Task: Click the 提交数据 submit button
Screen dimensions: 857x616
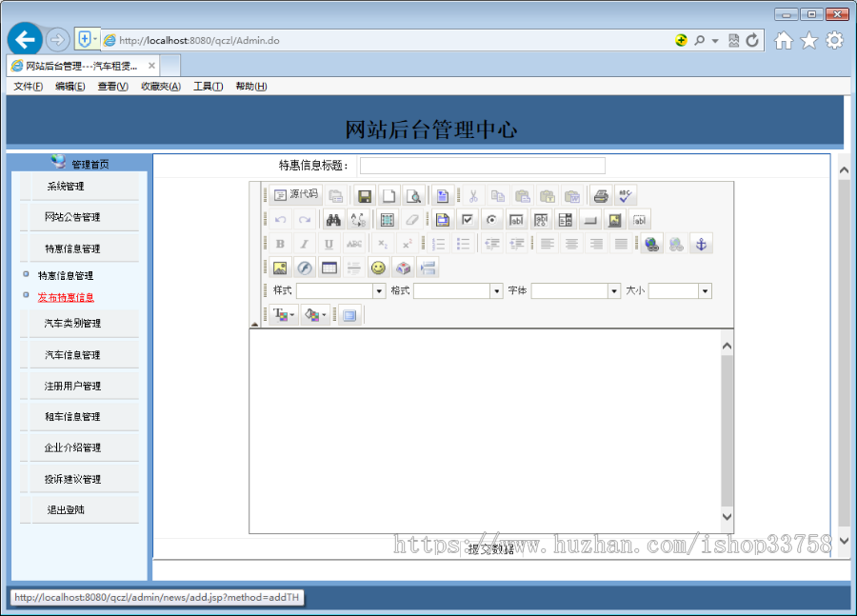Action: (x=490, y=549)
